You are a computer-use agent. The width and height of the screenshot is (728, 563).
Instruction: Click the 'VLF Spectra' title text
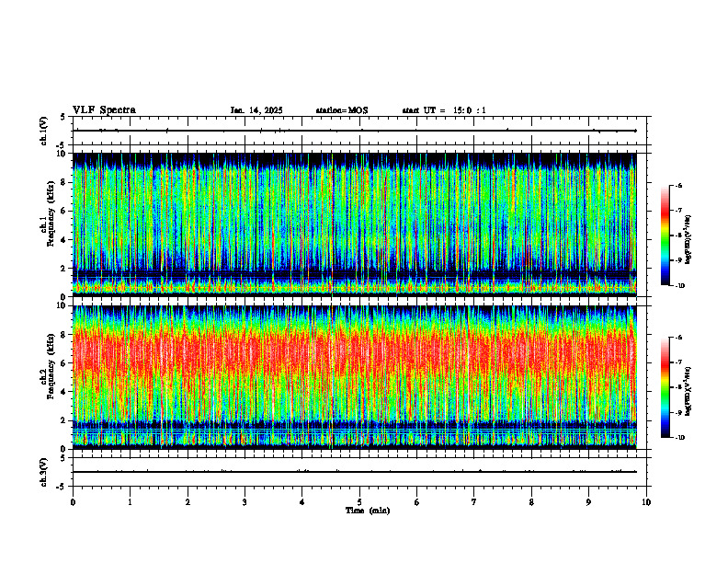pyautogui.click(x=105, y=110)
